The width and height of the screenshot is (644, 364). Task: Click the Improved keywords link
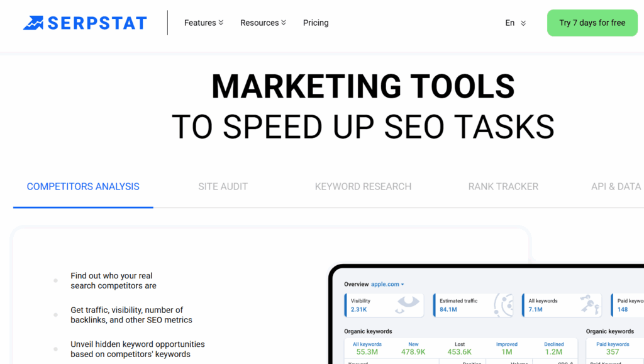(x=506, y=348)
